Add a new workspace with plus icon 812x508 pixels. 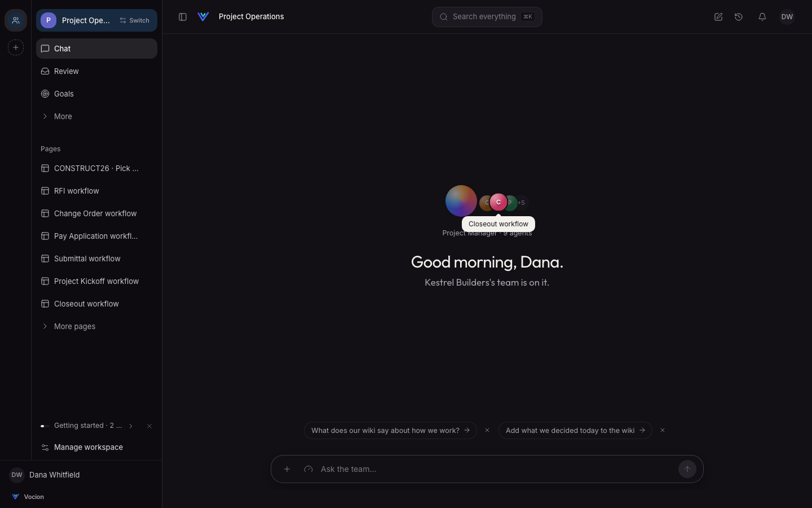coord(16,47)
